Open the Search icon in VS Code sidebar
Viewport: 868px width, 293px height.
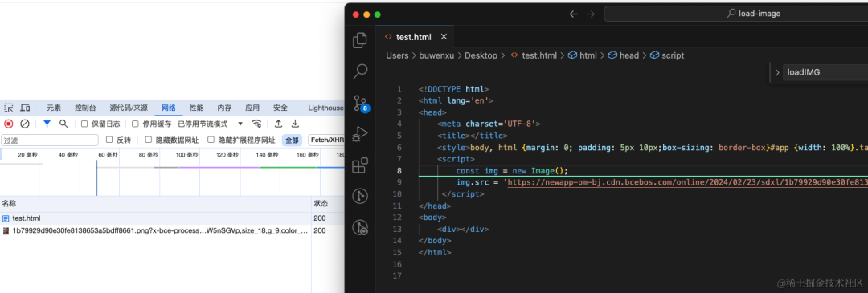(360, 71)
